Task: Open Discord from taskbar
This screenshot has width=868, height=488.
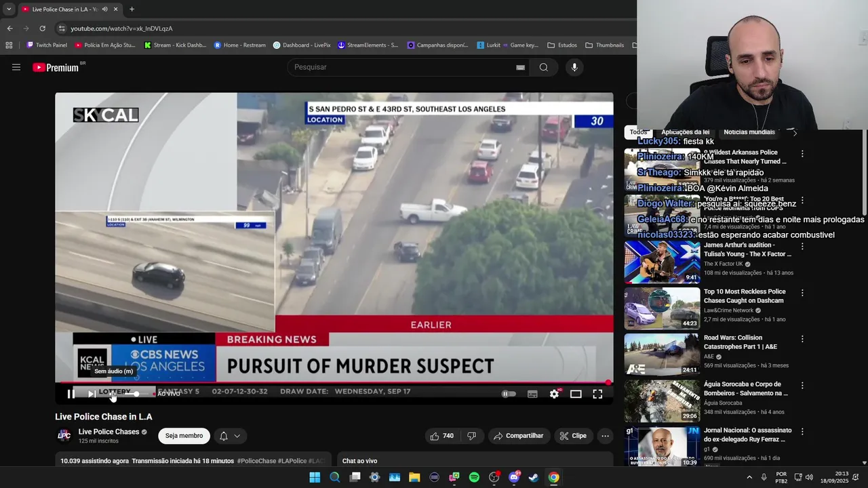Action: pyautogui.click(x=514, y=477)
